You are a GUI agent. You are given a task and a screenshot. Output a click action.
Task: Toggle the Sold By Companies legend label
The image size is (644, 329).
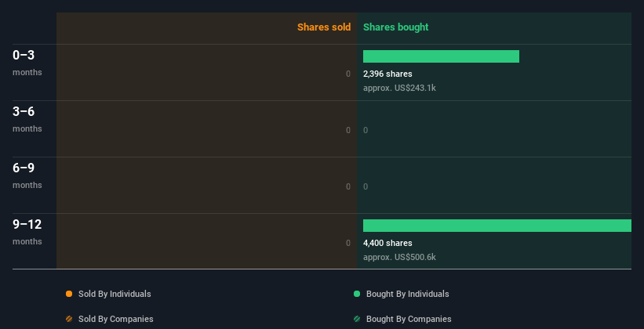[x=116, y=319]
